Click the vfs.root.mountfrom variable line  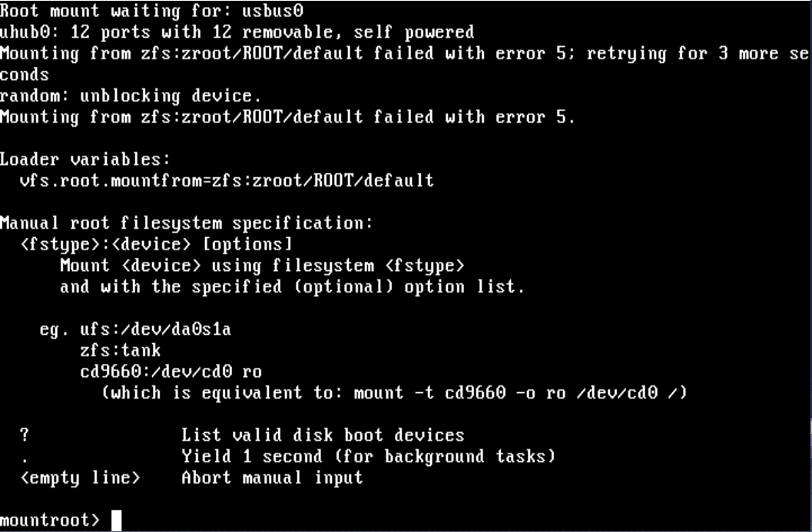pyautogui.click(x=227, y=181)
